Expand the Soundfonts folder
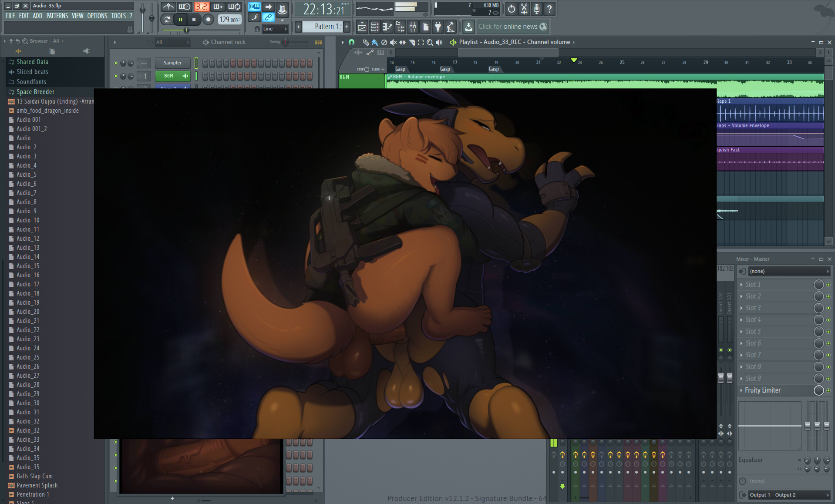835x504 pixels. (x=27, y=82)
